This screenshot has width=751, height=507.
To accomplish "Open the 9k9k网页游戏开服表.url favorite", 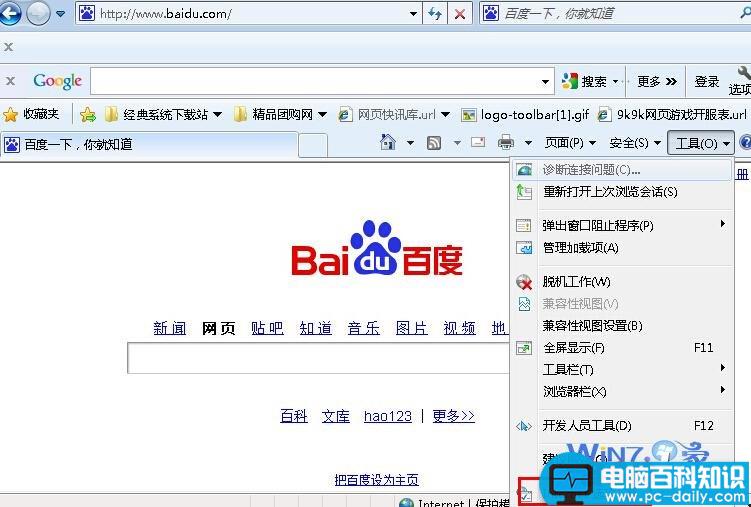I will 672,114.
